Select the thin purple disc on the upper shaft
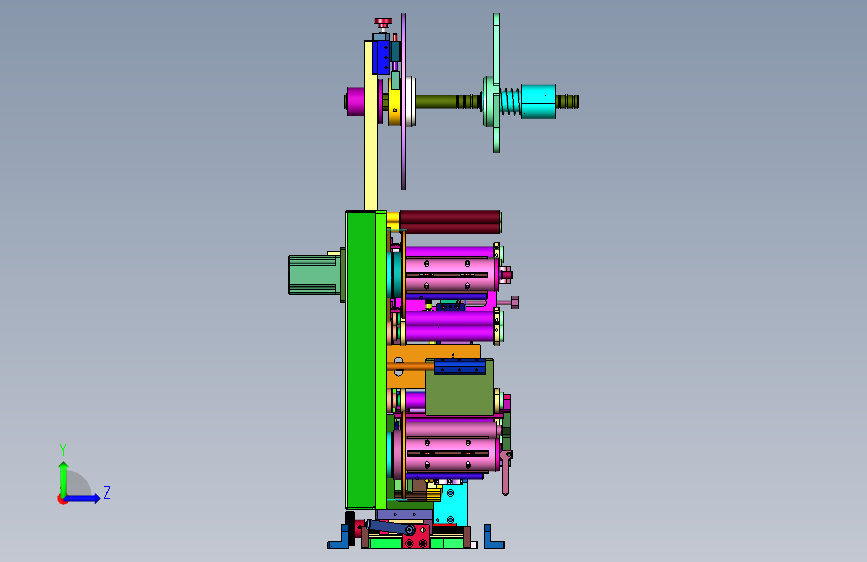The image size is (867, 562). [x=404, y=101]
